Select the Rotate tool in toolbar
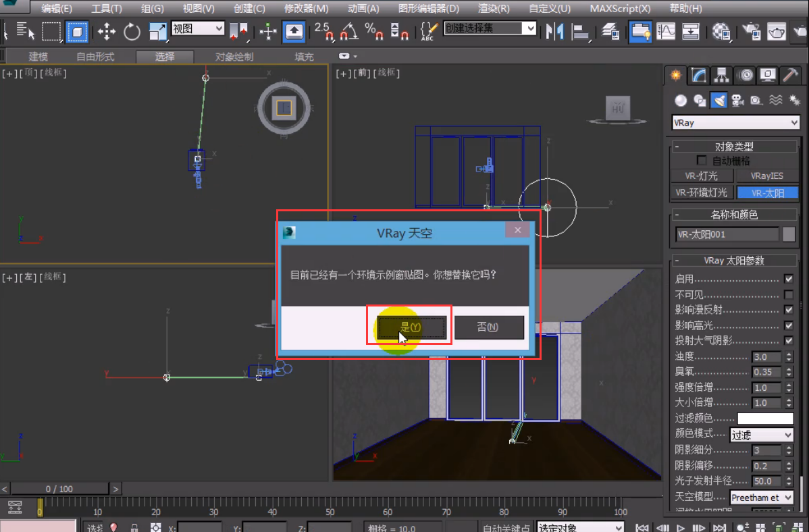 coord(132,31)
